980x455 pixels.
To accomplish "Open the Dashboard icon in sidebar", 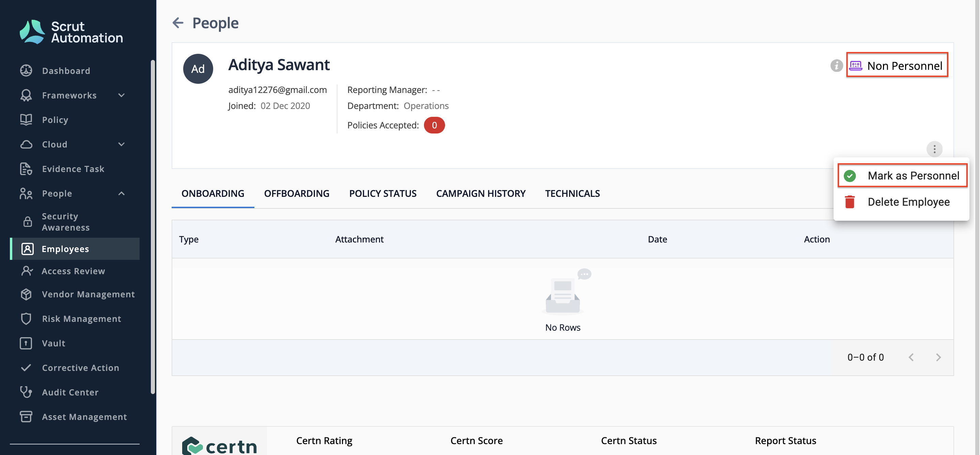I will tap(26, 70).
